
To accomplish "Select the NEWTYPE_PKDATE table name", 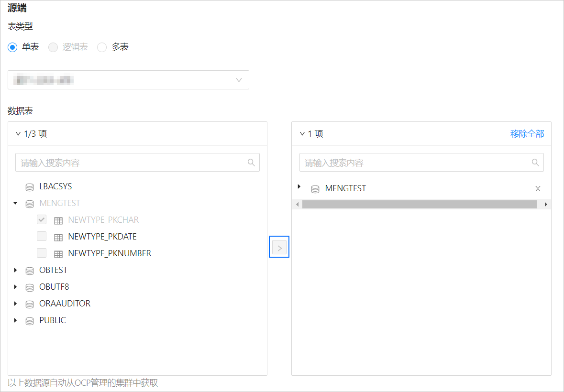I will (x=102, y=237).
